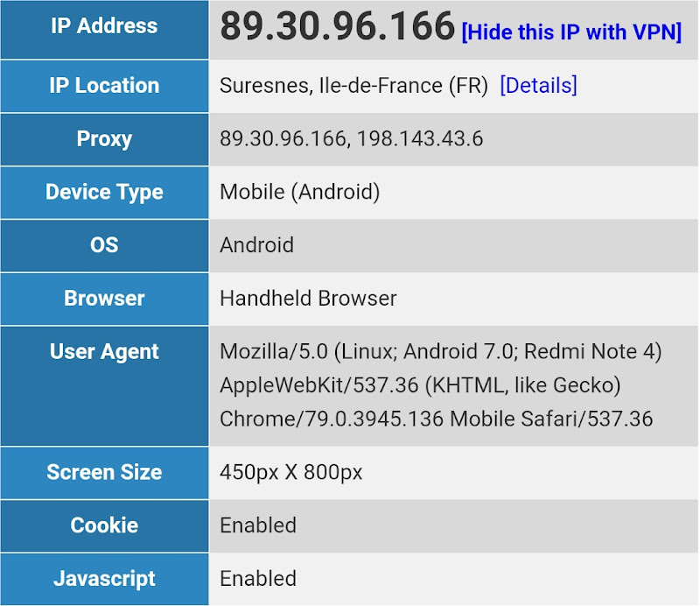This screenshot has width=700, height=606.
Task: Select the 'Mobile (Android)' device type value
Action: click(x=300, y=192)
